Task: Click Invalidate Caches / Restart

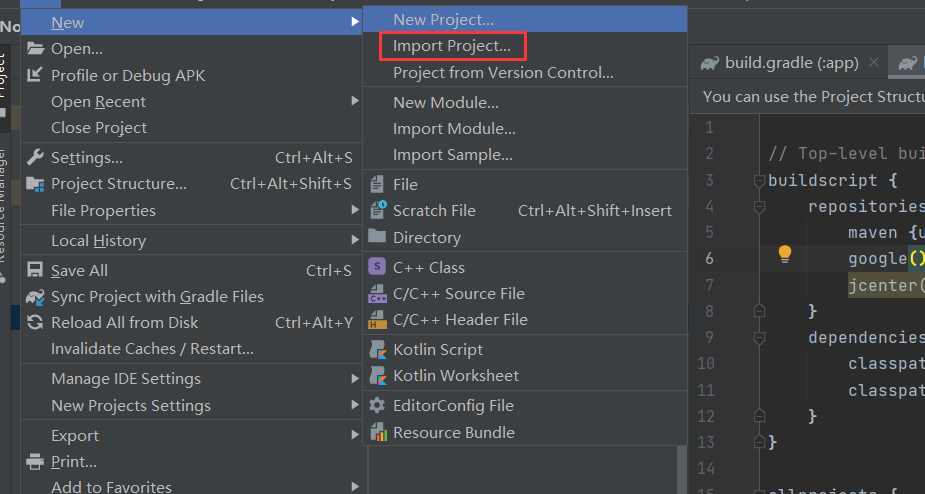Action: (152, 349)
